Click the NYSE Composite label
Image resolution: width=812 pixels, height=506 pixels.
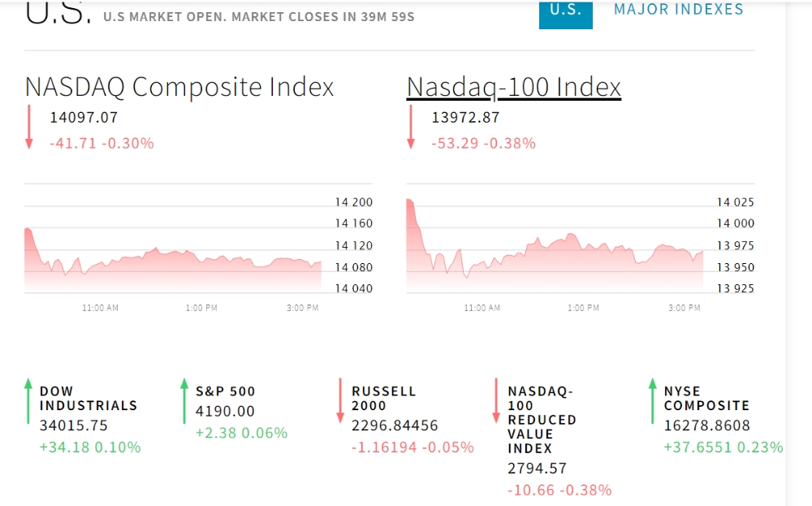tap(706, 398)
